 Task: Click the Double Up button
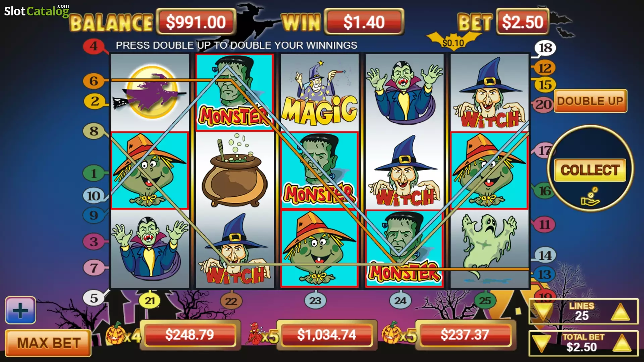590,101
